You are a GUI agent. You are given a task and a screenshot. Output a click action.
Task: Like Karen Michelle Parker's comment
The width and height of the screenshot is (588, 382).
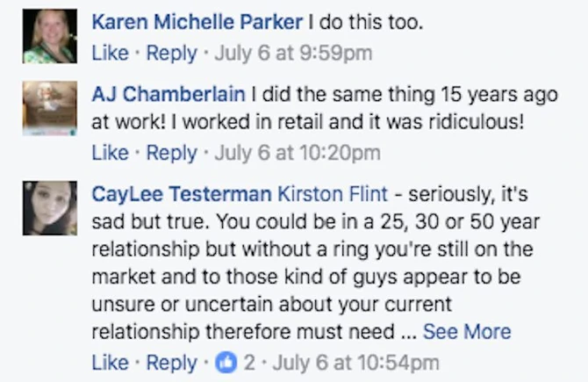[x=110, y=53]
